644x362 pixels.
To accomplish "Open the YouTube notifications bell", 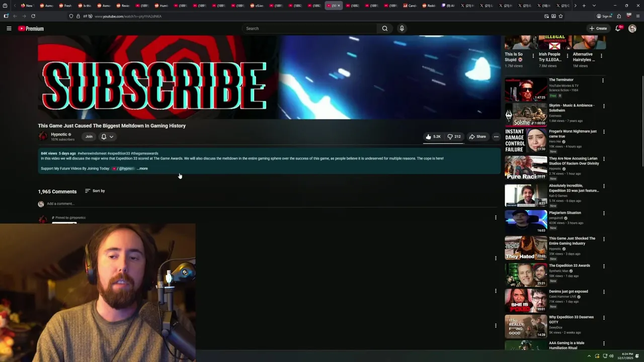I will click(618, 29).
